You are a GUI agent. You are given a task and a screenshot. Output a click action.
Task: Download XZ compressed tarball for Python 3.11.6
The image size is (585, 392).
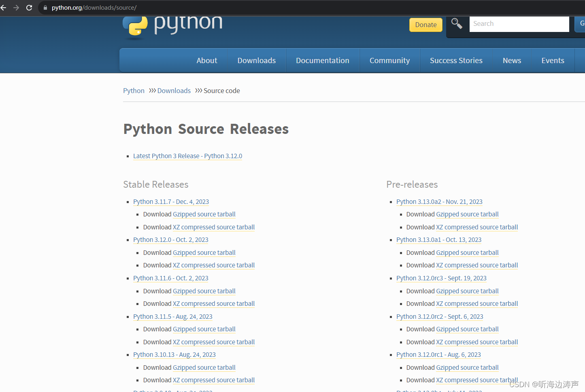[x=214, y=303]
